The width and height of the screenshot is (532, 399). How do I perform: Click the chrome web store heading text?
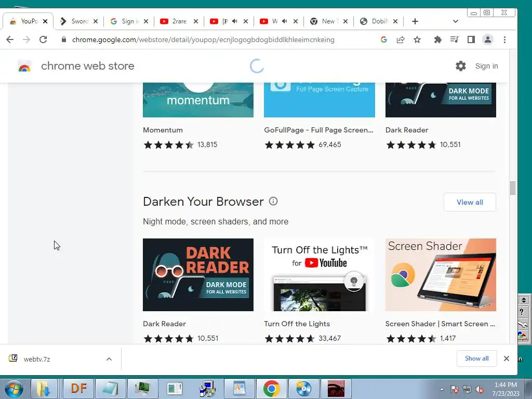pos(87,66)
